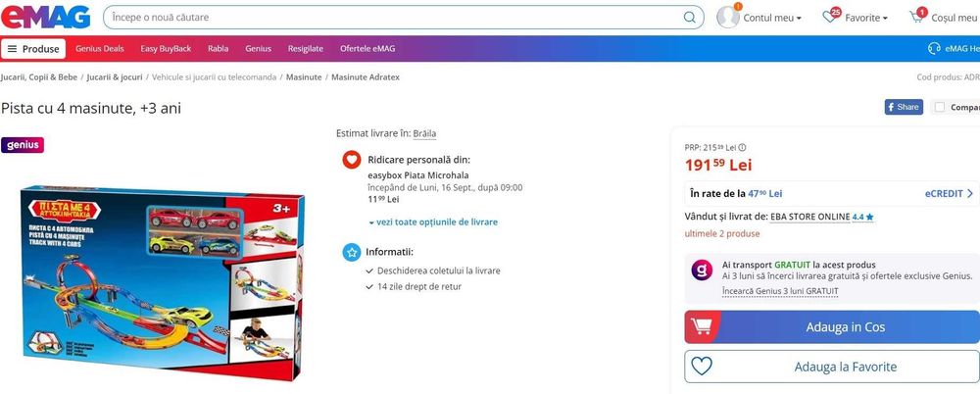Open Masinute breadcrumb
Image resolution: width=980 pixels, height=394 pixels.
click(304, 77)
